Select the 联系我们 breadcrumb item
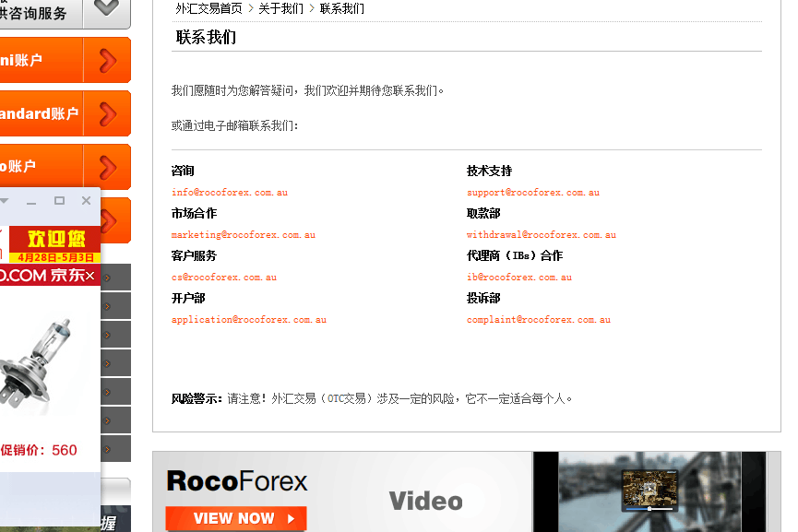The height and width of the screenshot is (532, 798). (341, 8)
